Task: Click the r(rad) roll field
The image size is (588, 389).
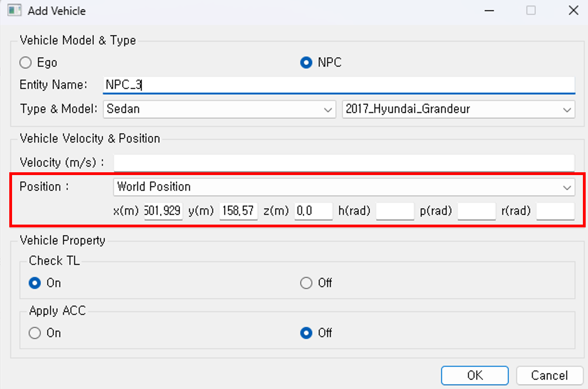Action: pyautogui.click(x=555, y=211)
